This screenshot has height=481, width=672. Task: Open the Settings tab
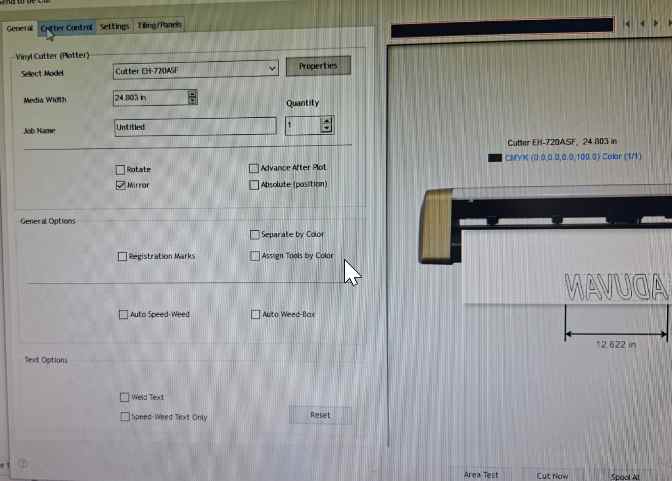pyautogui.click(x=114, y=26)
